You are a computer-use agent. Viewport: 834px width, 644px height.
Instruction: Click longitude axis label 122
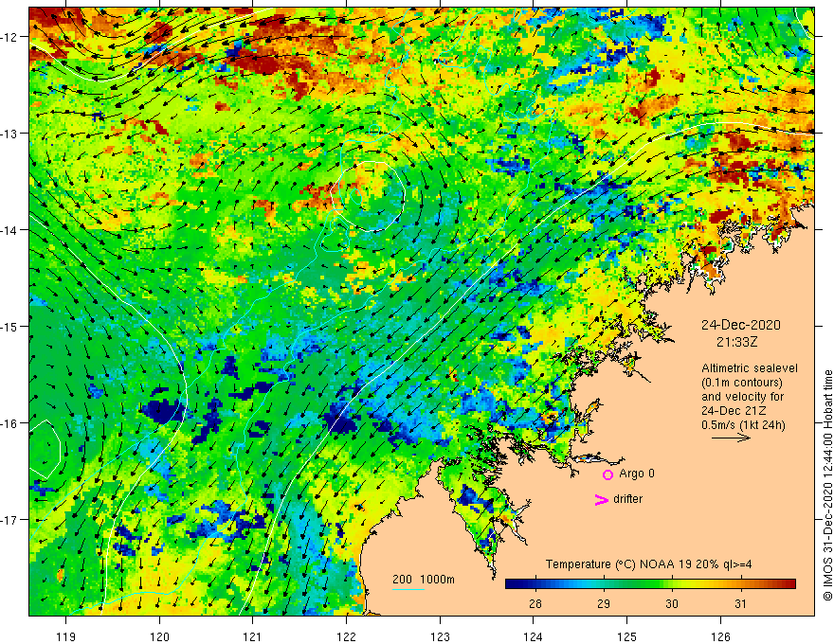pos(346,636)
